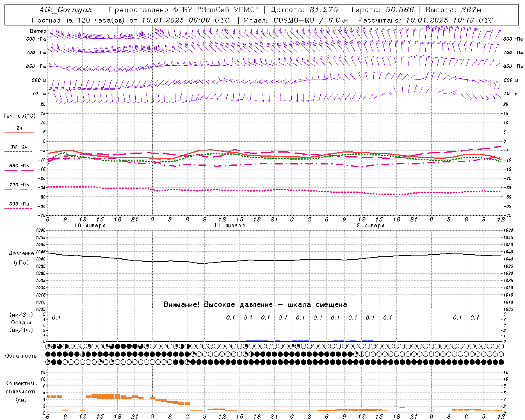This screenshot has width=525, height=420.
Task: Click the 12 января date label
Action: click(369, 226)
